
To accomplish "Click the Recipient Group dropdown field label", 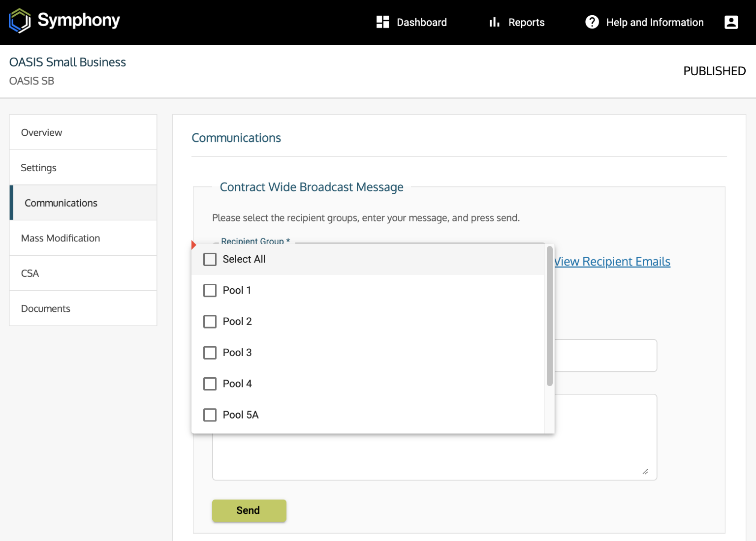I will (x=255, y=241).
